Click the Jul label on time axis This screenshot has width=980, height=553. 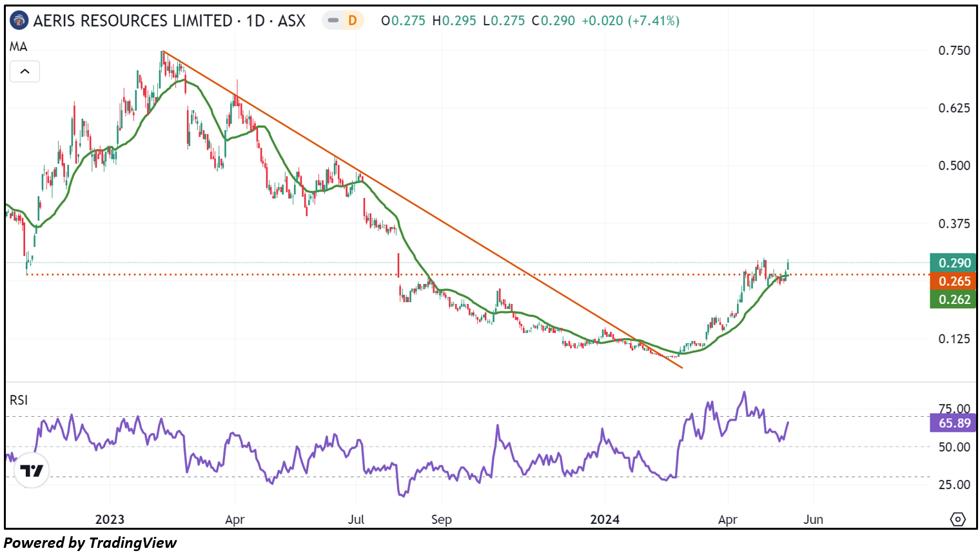click(356, 519)
